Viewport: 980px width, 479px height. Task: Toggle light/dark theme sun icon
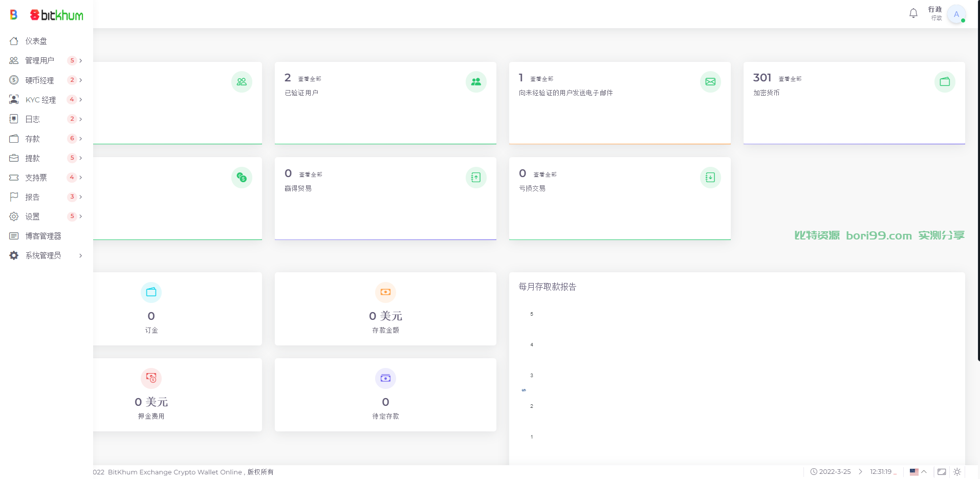coord(957,472)
